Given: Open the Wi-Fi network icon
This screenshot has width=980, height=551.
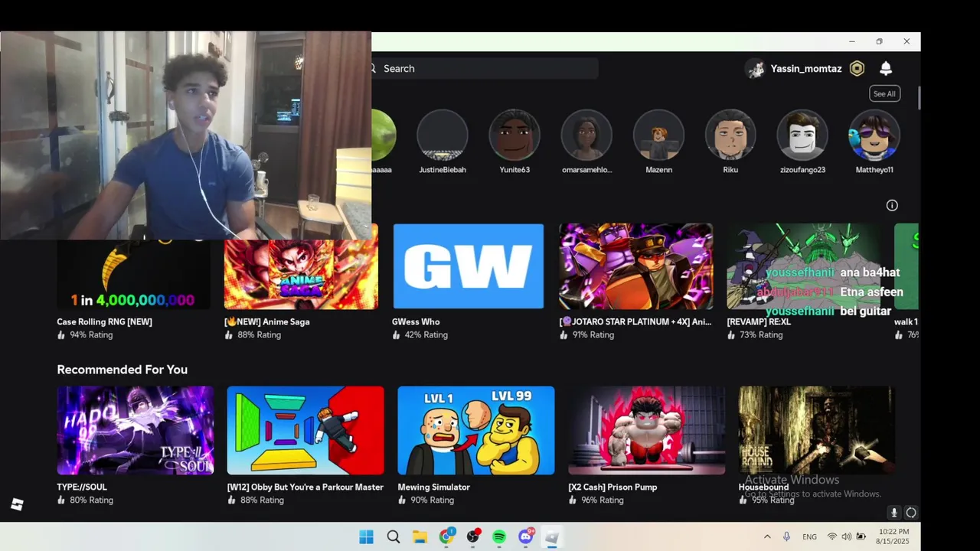Looking at the screenshot, I should coord(832,537).
